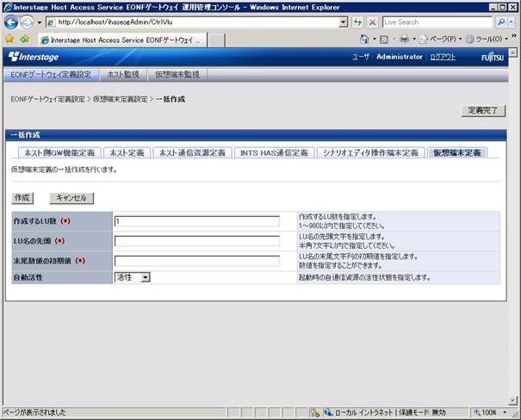Expand the address bar history dropdown
521x420 pixels.
pyautogui.click(x=344, y=22)
